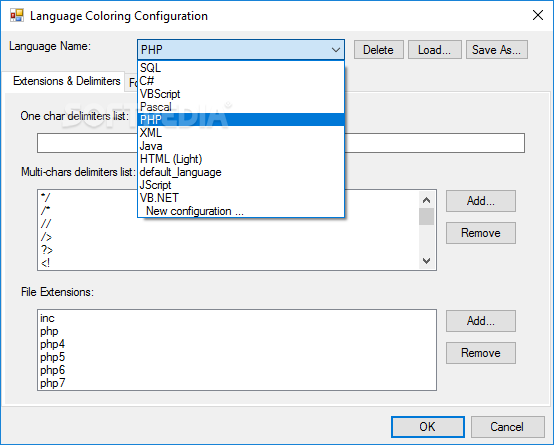Viewport: 554px width, 445px height.
Task: Choose SQL from the language list
Action: point(241,68)
